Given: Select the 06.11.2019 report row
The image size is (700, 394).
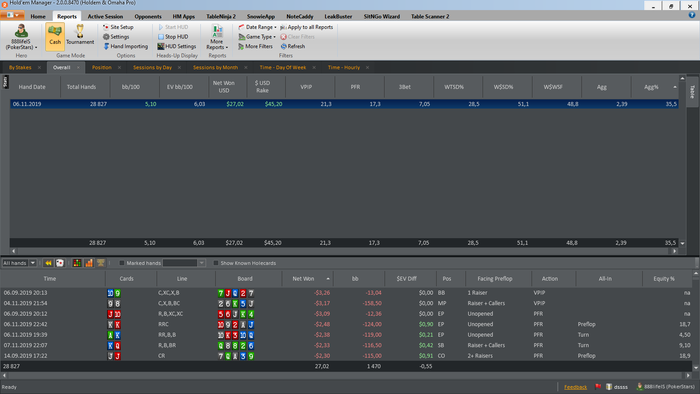Looking at the screenshot, I should [344, 104].
